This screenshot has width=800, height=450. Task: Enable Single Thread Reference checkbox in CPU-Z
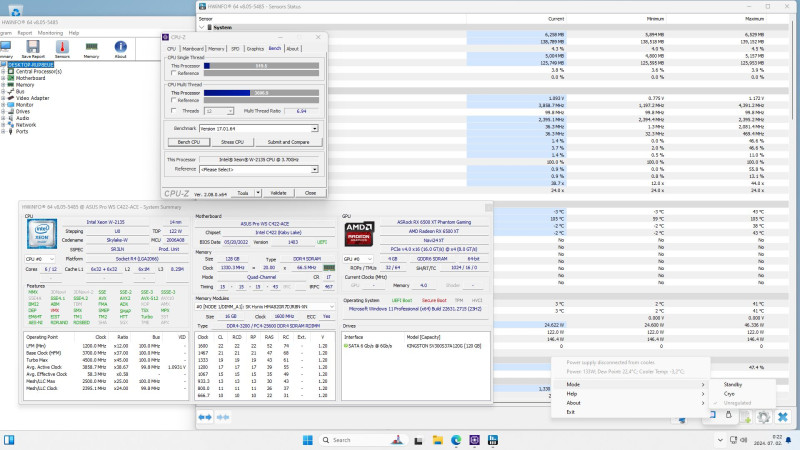point(173,73)
